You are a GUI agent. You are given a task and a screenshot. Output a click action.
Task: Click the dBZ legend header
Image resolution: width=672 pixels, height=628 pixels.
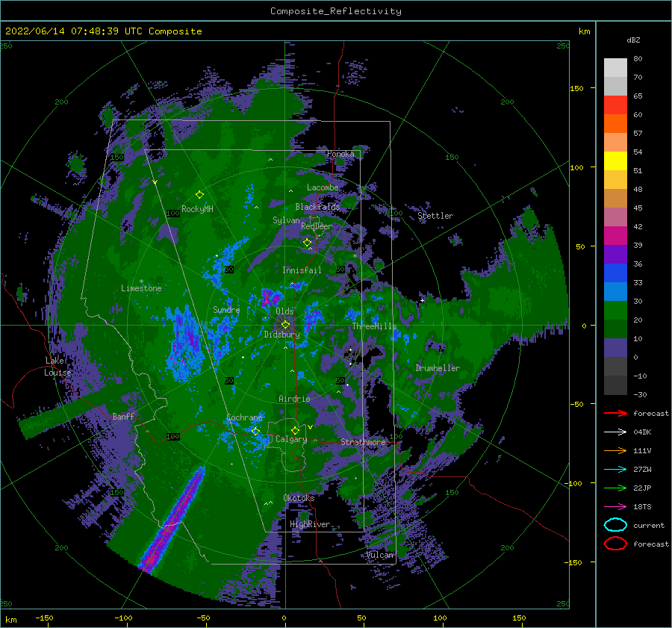[633, 40]
